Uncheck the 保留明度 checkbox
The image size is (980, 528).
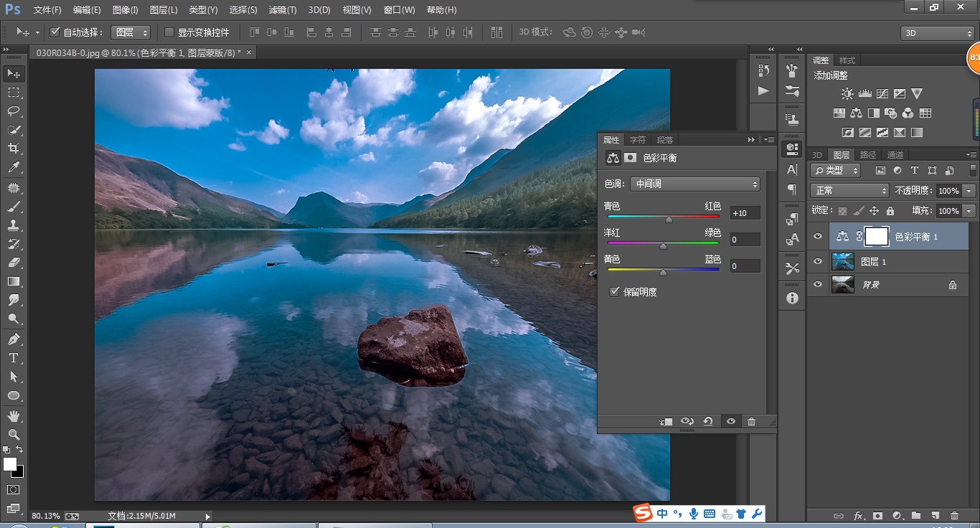[614, 291]
